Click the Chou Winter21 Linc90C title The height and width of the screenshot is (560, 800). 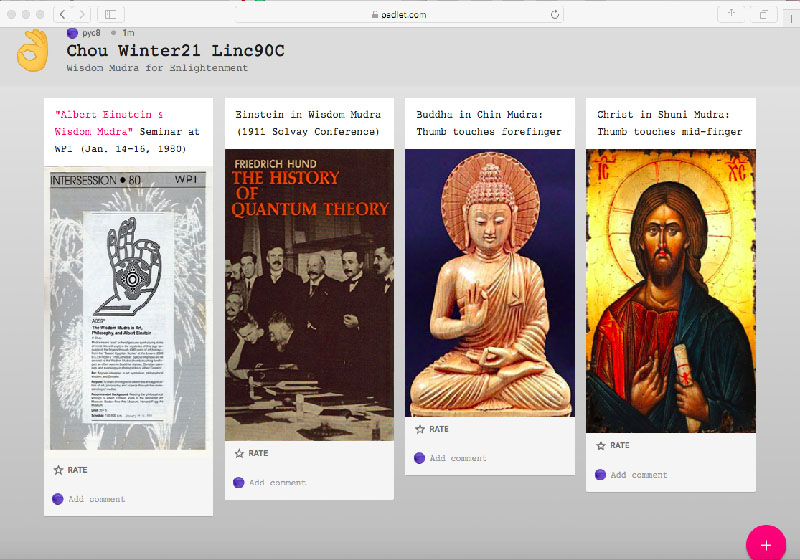tap(176, 50)
